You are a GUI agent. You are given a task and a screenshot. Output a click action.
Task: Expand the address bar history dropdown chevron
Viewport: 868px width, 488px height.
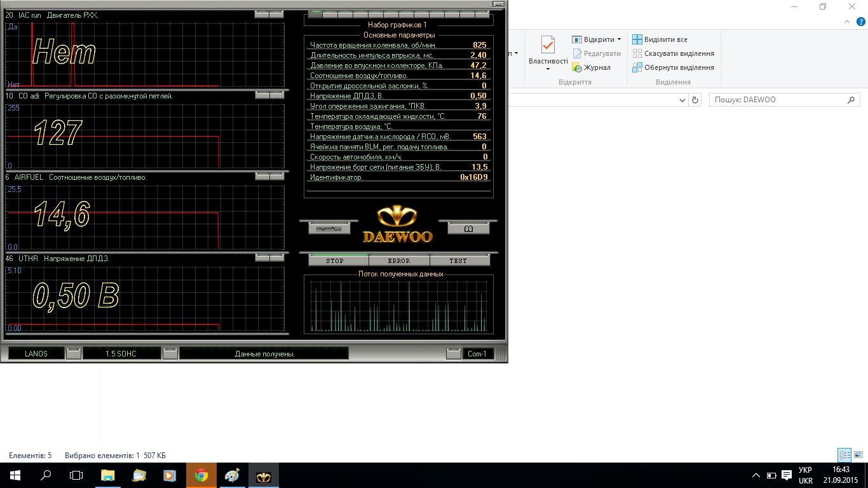(x=682, y=100)
